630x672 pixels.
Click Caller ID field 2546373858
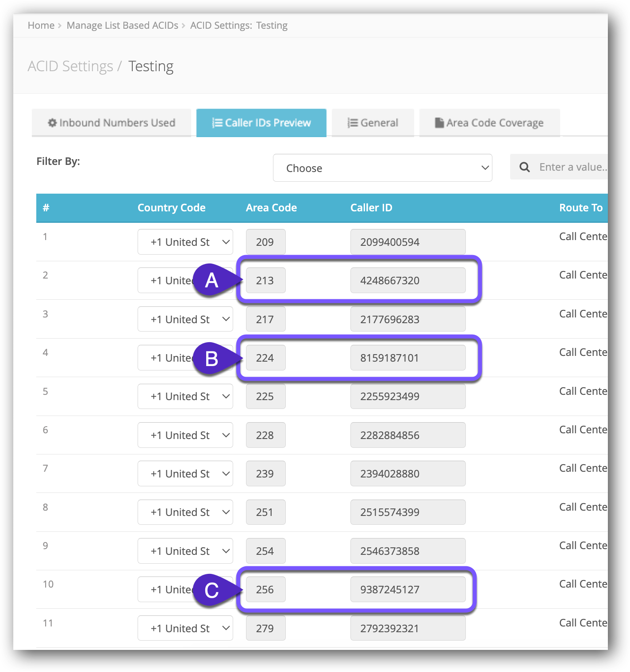(x=408, y=551)
